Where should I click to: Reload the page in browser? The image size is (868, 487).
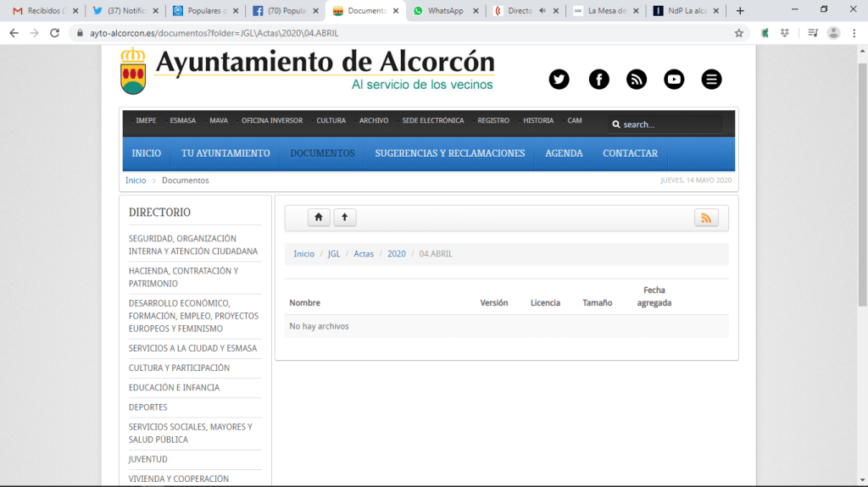(x=55, y=33)
